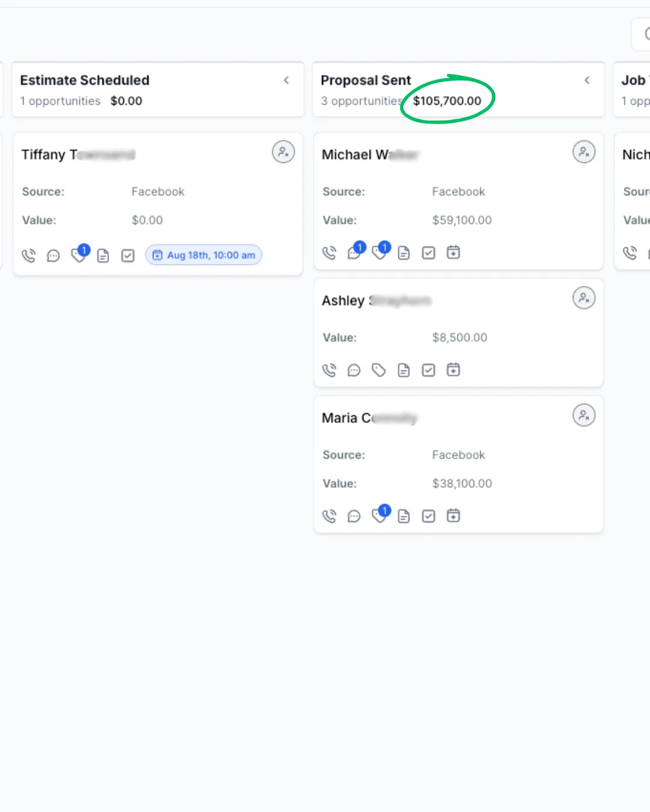Open the Michael opportunity card name

pos(370,155)
